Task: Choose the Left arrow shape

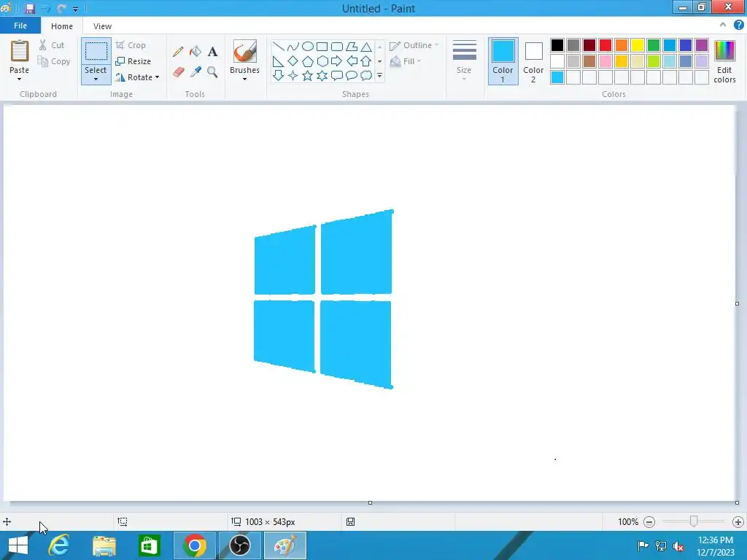Action: tap(352, 61)
